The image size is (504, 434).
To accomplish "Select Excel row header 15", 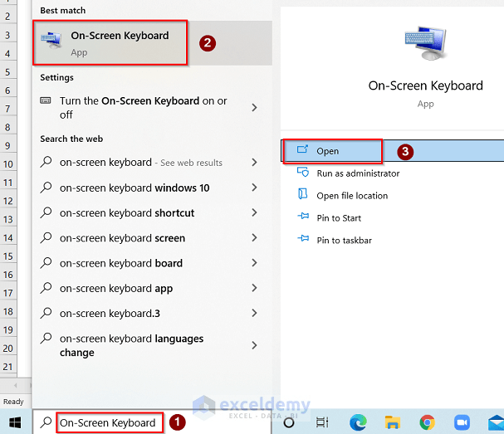I will click(8, 256).
